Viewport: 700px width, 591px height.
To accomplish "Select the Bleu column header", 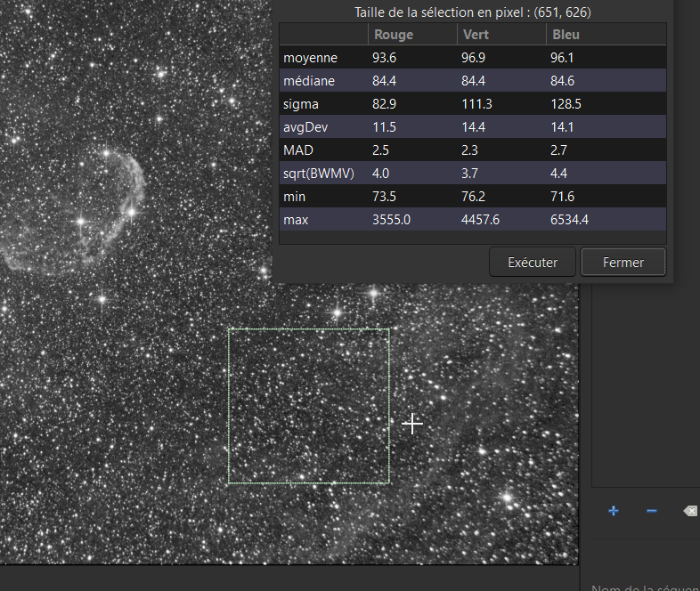I will tap(606, 35).
